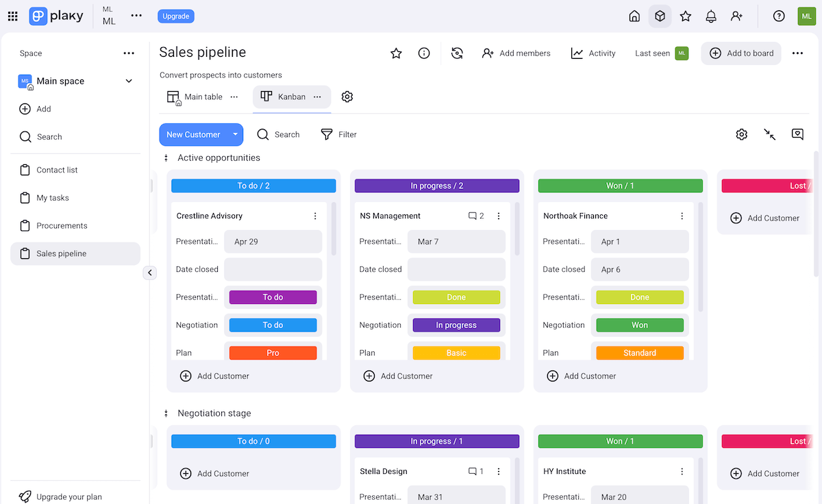Open the notifications bell

click(x=711, y=16)
